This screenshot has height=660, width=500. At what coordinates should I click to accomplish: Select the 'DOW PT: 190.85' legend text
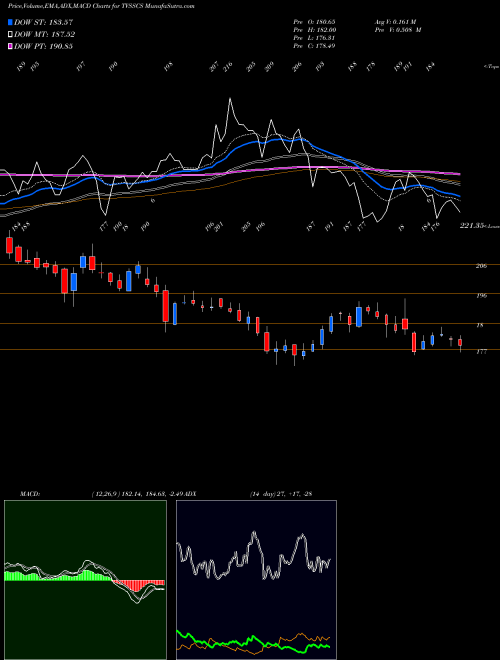tap(43, 46)
